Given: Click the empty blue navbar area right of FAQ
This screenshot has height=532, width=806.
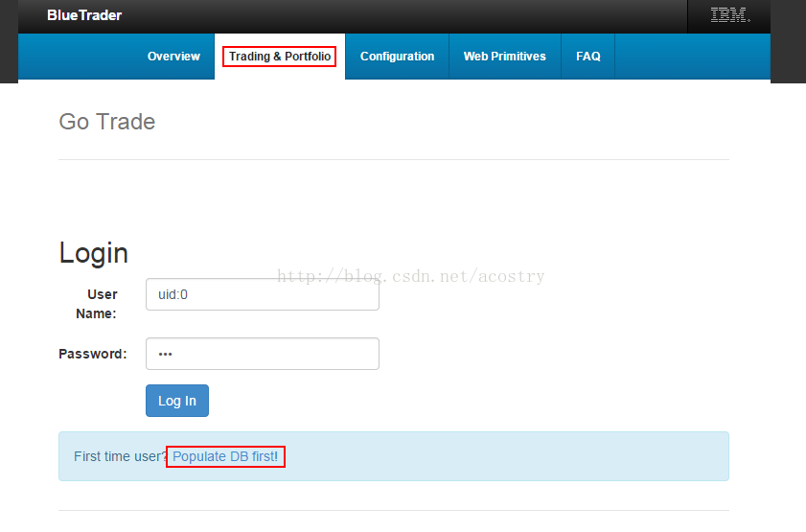Looking at the screenshot, I should pyautogui.click(x=690, y=57).
